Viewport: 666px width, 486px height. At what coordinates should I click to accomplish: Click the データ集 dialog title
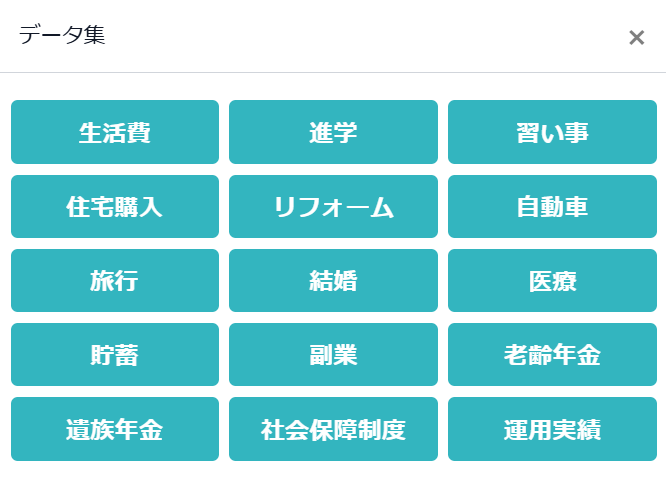pyautogui.click(x=62, y=36)
